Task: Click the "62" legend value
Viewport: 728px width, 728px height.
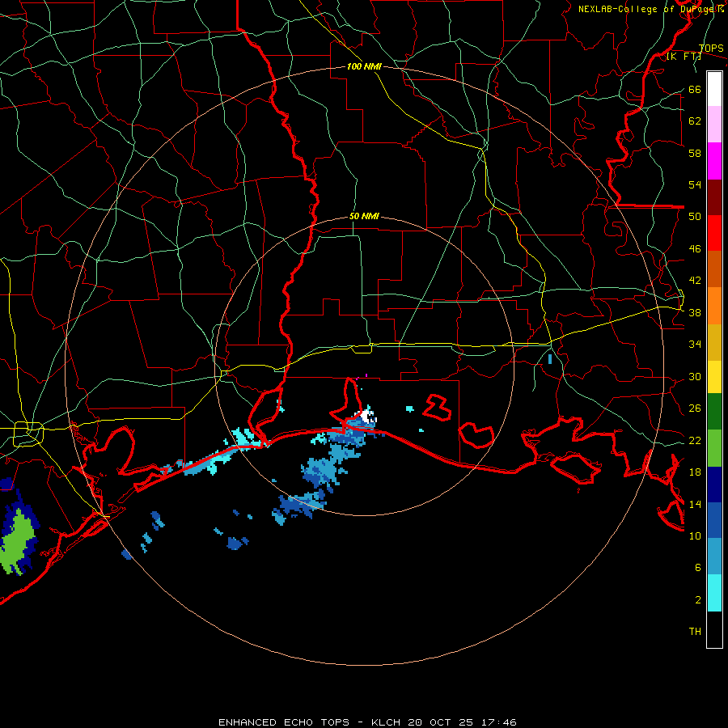Action: tap(695, 121)
